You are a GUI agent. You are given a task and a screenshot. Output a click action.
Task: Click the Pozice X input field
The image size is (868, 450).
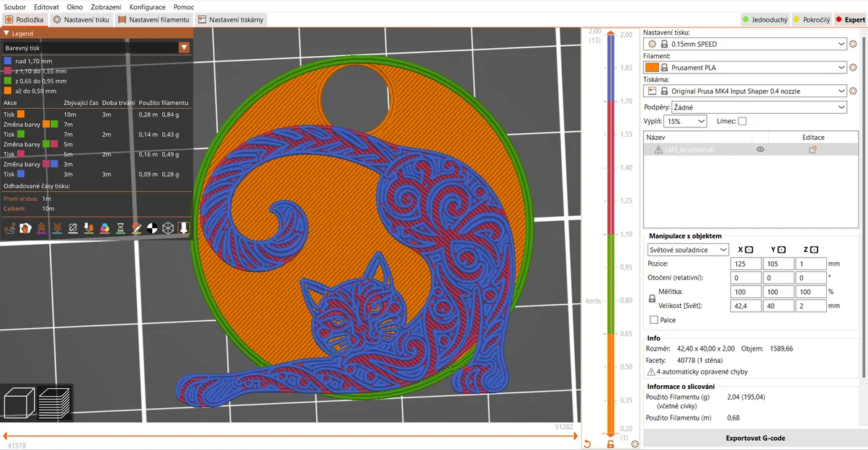coord(746,264)
